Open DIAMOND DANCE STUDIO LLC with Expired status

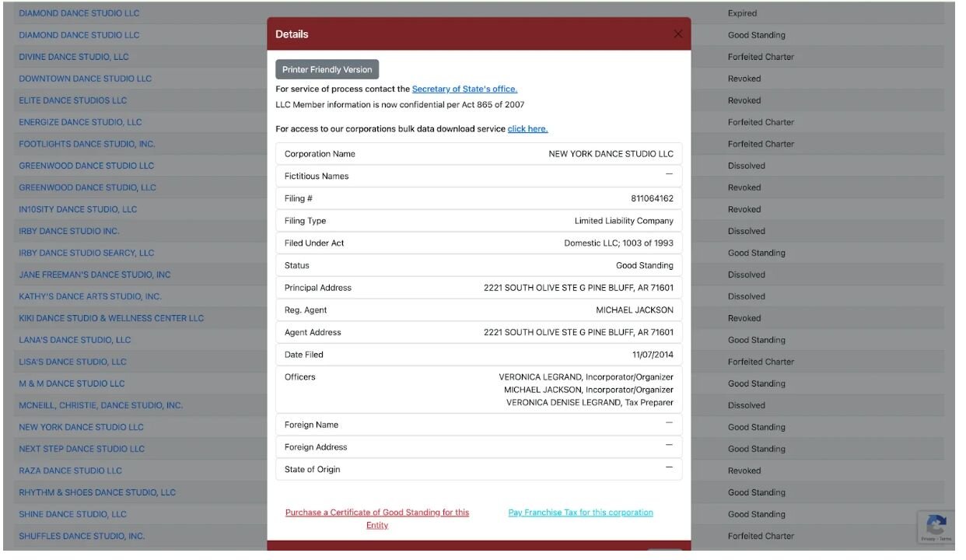[79, 13]
